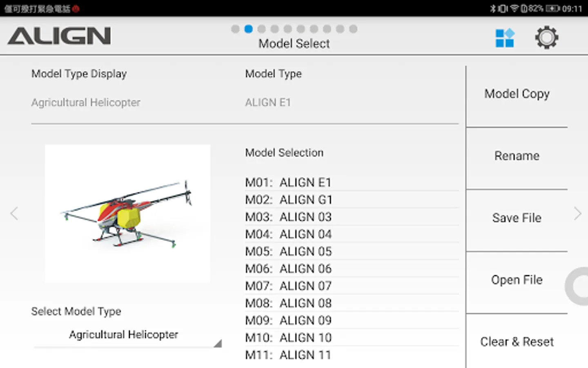
Task: Tap the Bluetooth status icon
Action: pyautogui.click(x=492, y=9)
